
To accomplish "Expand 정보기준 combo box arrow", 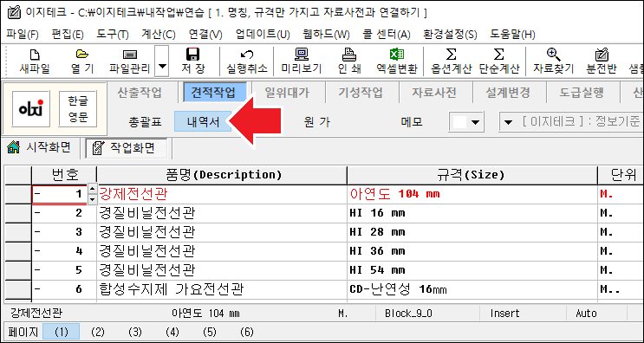I will 509,122.
